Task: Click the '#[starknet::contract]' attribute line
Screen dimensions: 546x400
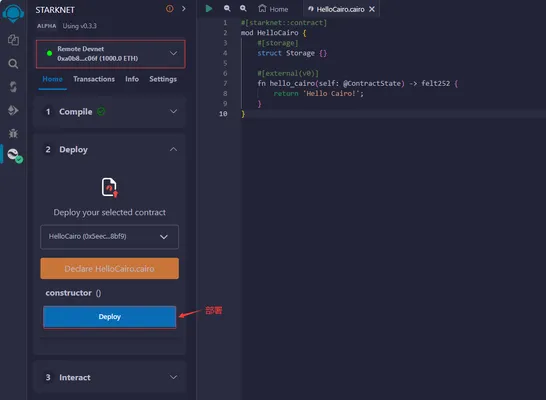Action: click(x=284, y=23)
